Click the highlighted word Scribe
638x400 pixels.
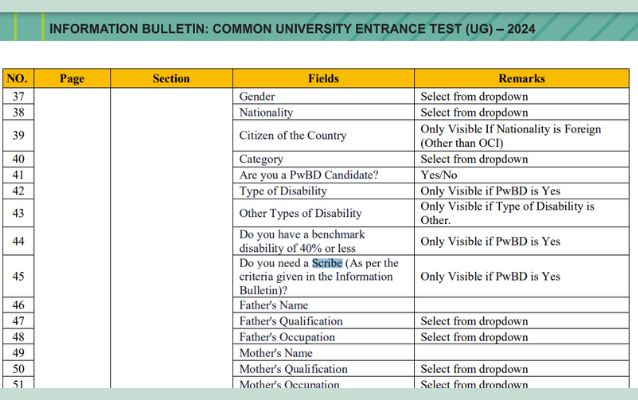pos(327,263)
